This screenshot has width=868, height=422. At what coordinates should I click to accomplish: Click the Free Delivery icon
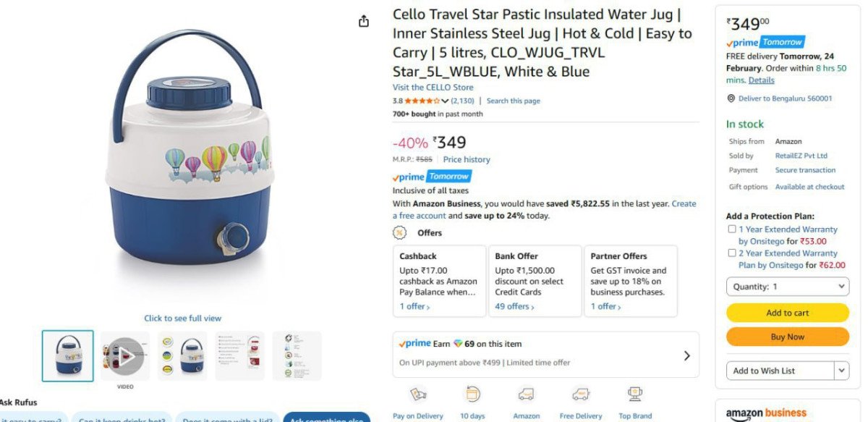(579, 394)
